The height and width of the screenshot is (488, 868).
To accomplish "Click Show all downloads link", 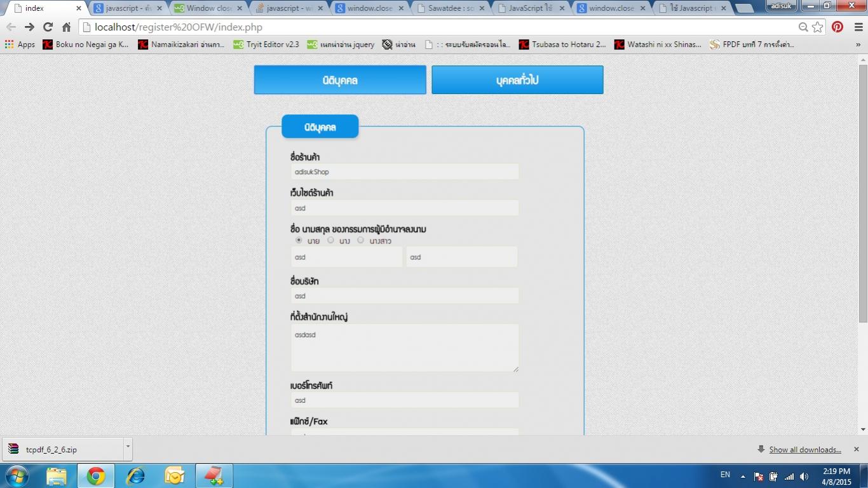I will click(805, 450).
